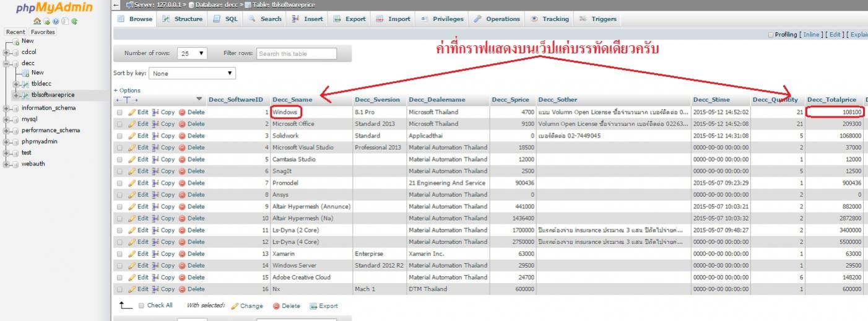The height and width of the screenshot is (321, 868).
Task: Click With selected Export
Action: click(x=323, y=306)
